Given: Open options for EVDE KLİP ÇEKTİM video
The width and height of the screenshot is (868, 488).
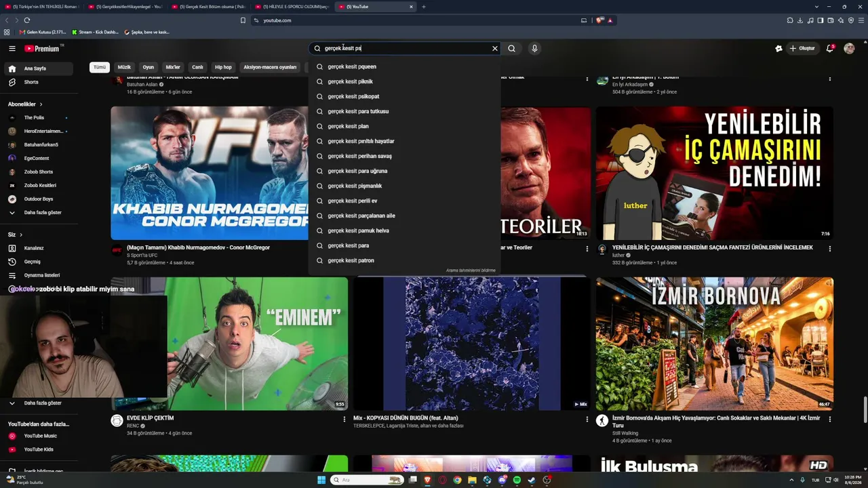Looking at the screenshot, I should coord(344,420).
